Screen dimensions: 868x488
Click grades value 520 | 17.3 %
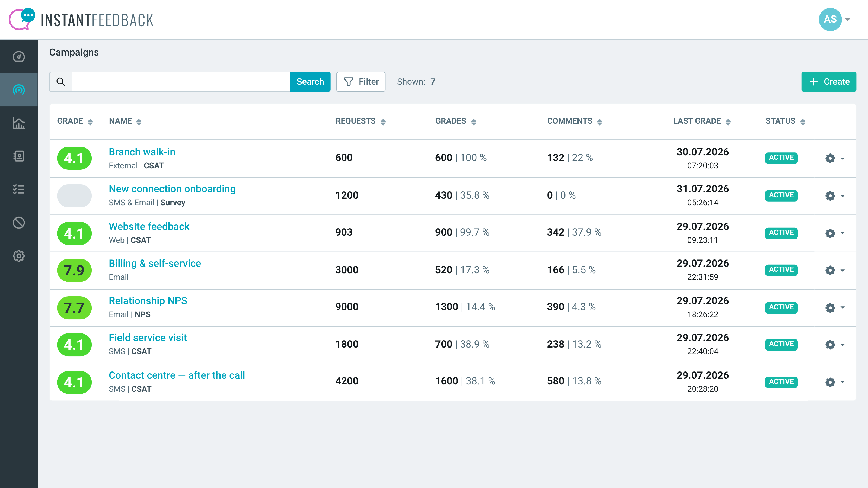pyautogui.click(x=462, y=270)
